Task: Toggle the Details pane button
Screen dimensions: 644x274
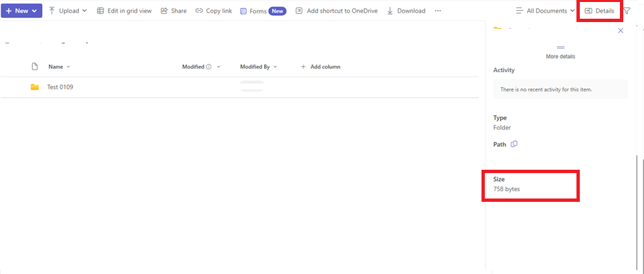Action: (600, 11)
